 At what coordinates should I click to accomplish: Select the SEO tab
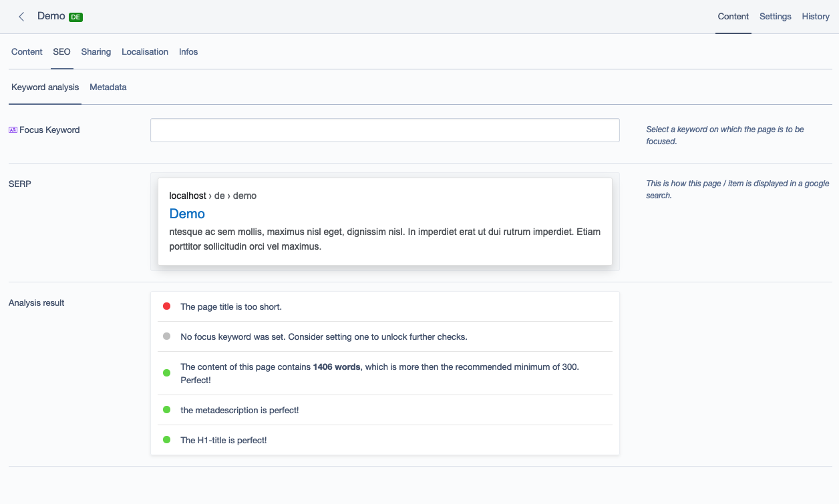(x=61, y=51)
